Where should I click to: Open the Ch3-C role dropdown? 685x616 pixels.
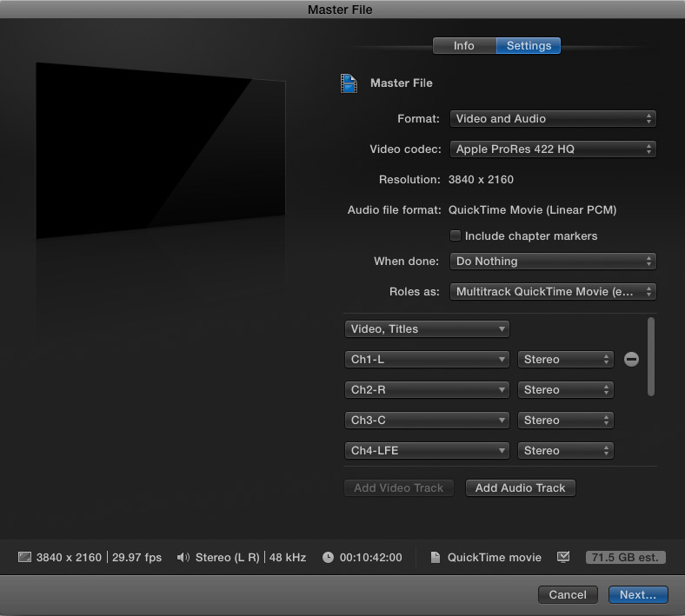[427, 420]
